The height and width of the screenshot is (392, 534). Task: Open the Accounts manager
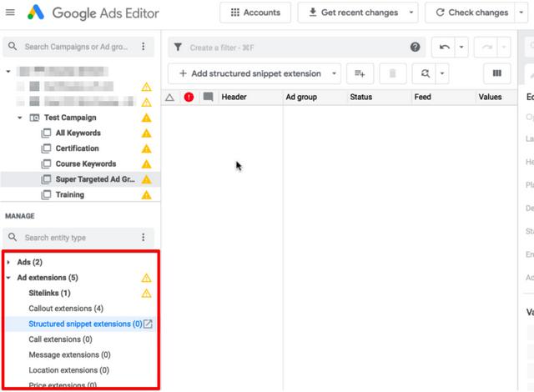coord(255,13)
